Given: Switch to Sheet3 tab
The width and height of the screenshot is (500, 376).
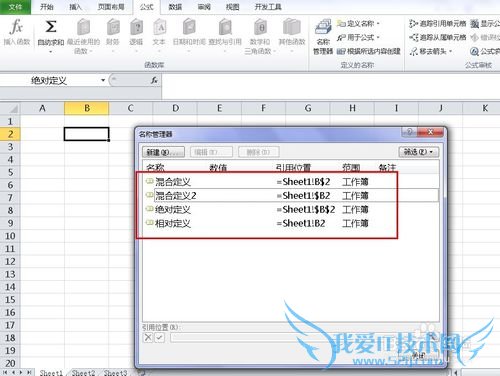Looking at the screenshot, I should point(115,372).
